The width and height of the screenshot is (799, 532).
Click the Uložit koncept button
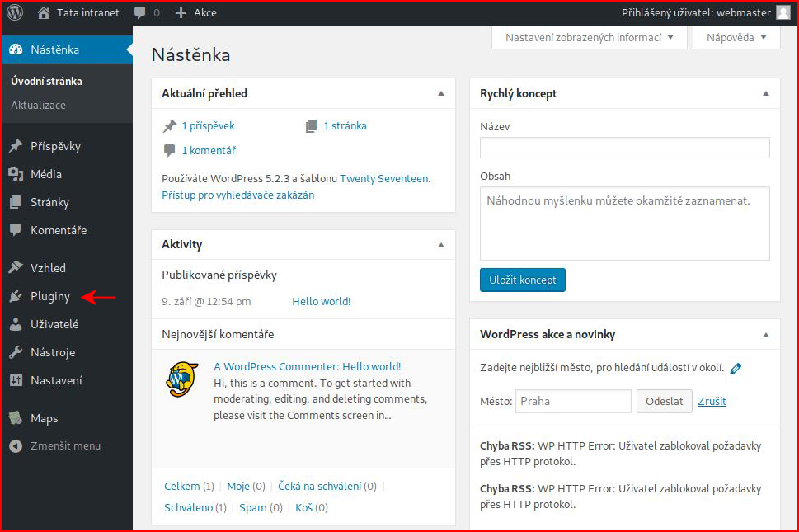click(x=522, y=280)
